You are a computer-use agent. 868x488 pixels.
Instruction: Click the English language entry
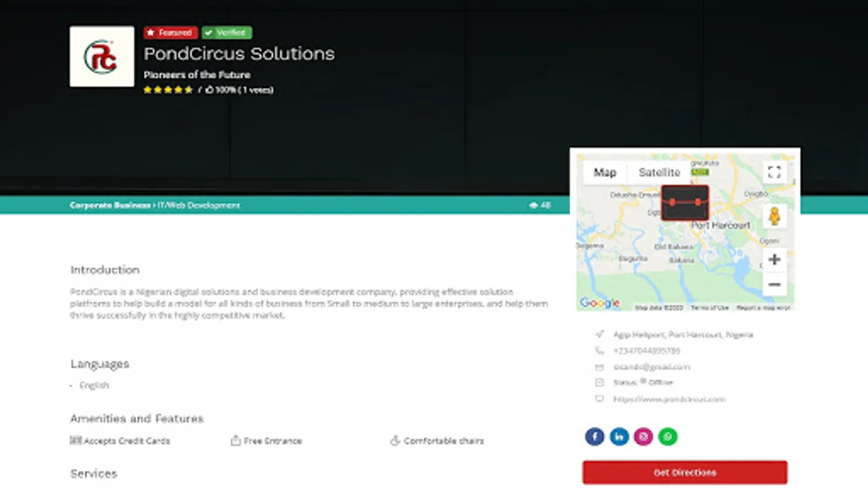(94, 386)
